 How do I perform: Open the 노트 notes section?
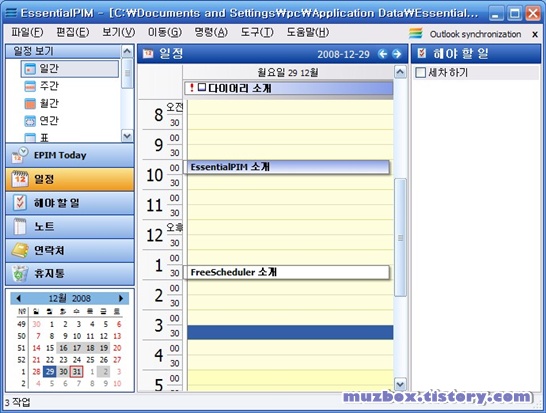pos(70,227)
